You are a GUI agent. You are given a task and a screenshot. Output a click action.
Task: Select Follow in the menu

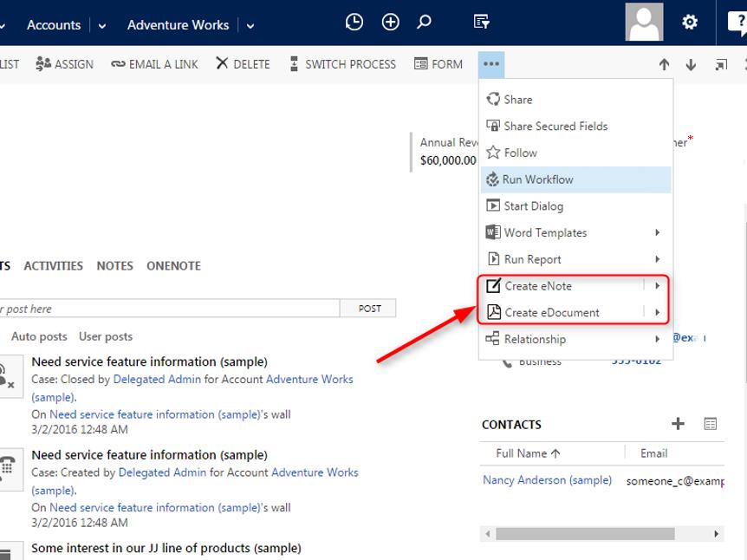click(575, 153)
